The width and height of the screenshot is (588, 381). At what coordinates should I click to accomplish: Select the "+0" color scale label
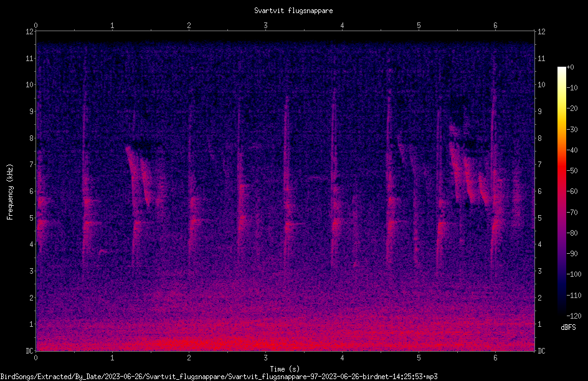[570, 67]
